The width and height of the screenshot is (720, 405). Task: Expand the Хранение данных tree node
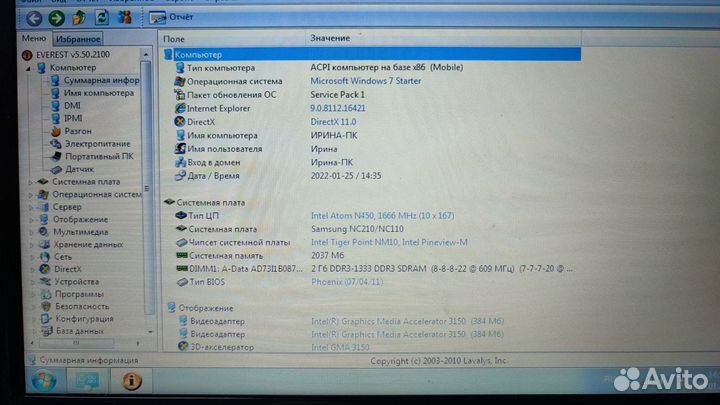(33, 245)
